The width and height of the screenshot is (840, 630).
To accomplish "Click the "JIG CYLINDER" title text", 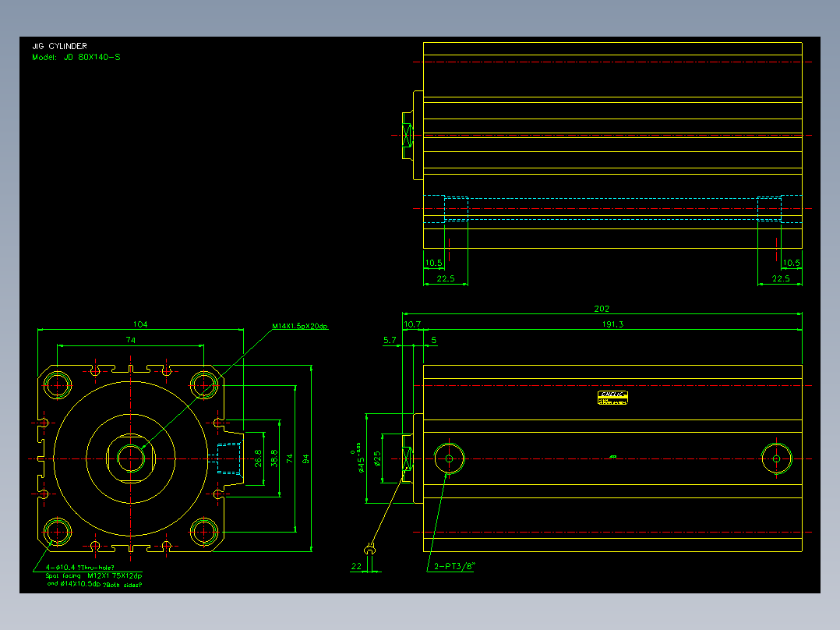I will 59,46.
